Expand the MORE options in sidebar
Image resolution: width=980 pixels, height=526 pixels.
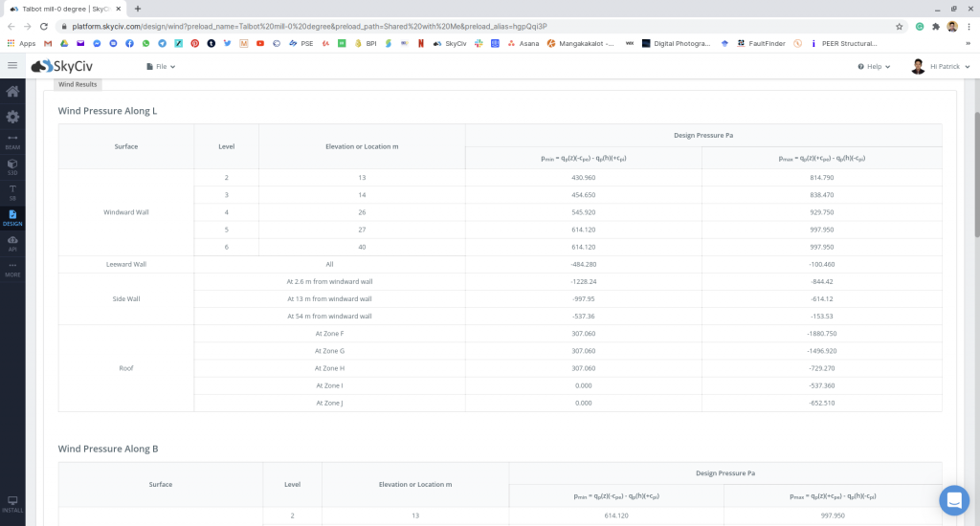12,268
